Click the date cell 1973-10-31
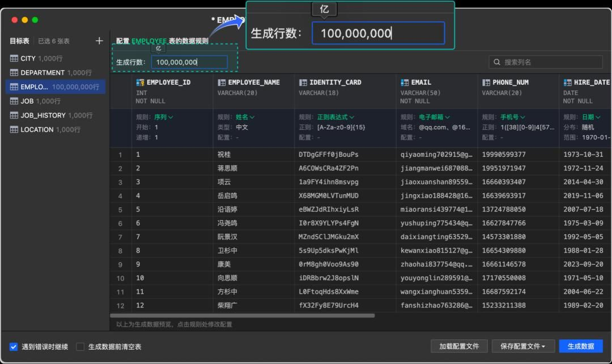 point(583,155)
